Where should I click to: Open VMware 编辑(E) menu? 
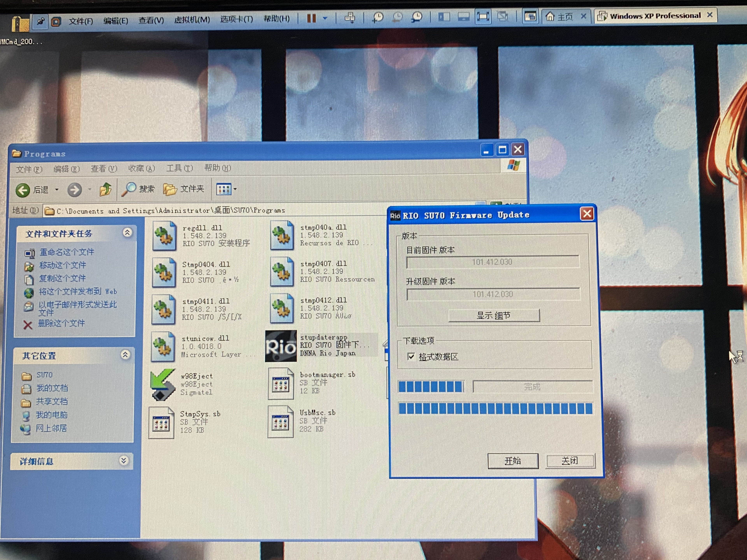(116, 21)
